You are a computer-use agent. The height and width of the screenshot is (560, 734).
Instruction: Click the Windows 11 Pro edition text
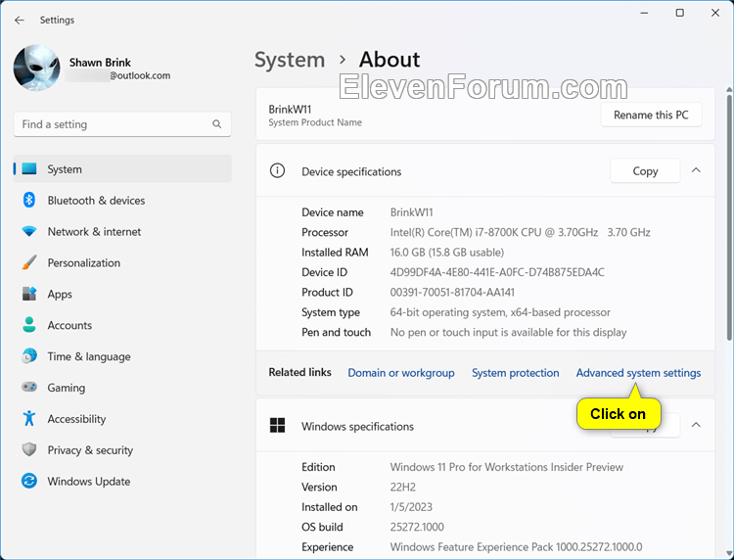click(x=507, y=467)
